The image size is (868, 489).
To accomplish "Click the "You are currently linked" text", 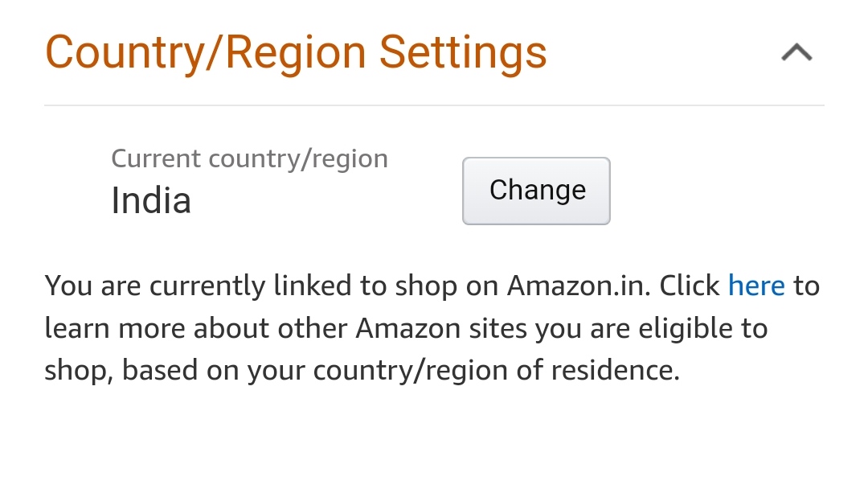I will pos(169,286).
